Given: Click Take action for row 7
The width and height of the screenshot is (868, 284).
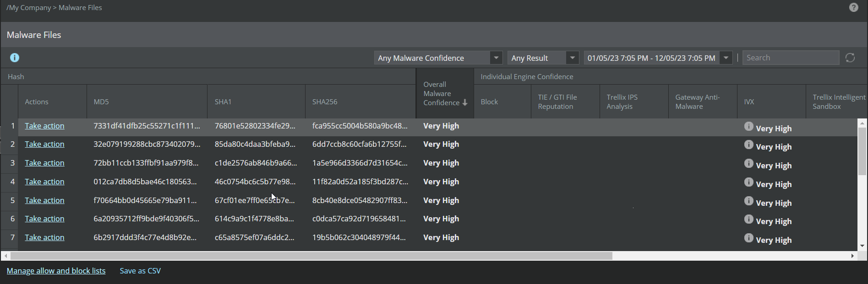Looking at the screenshot, I should [x=44, y=237].
